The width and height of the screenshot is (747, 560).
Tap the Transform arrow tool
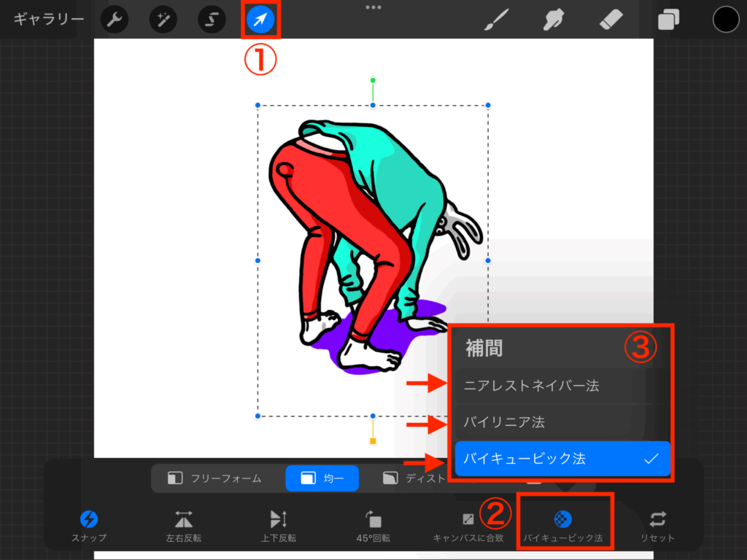[260, 20]
